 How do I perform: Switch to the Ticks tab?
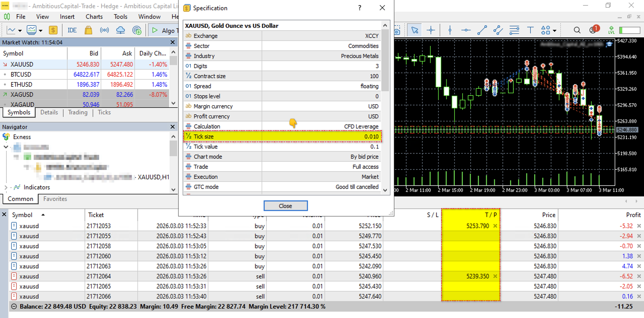[x=104, y=112]
